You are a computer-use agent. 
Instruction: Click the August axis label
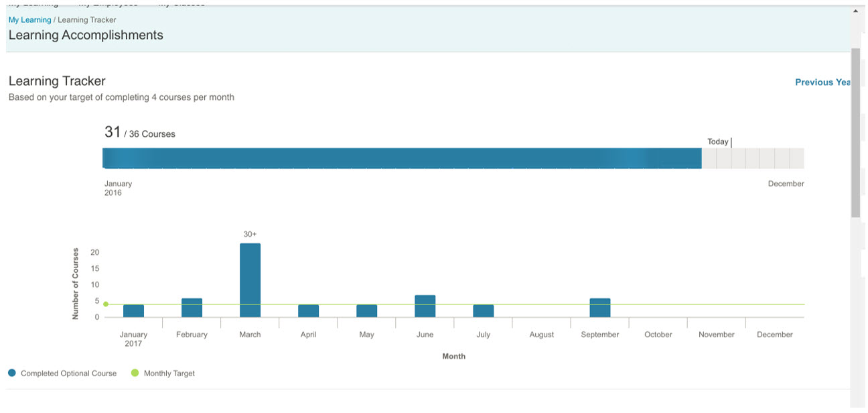pyautogui.click(x=542, y=335)
